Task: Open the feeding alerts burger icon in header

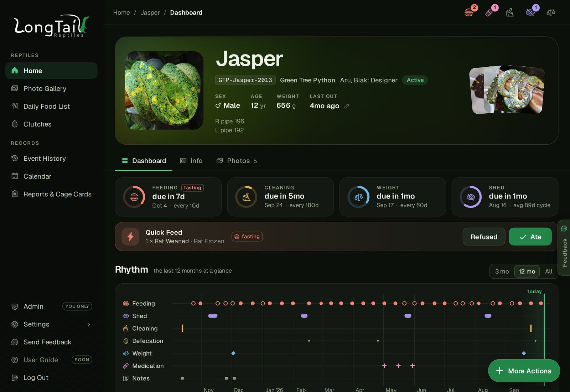Action: [469, 12]
